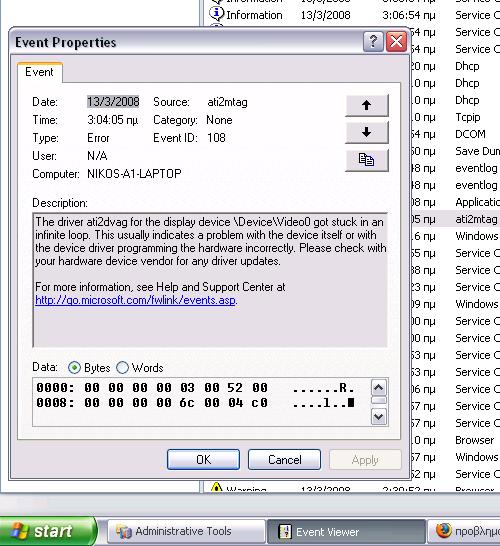
Task: Move data box scrollbar down arrow
Action: [378, 416]
